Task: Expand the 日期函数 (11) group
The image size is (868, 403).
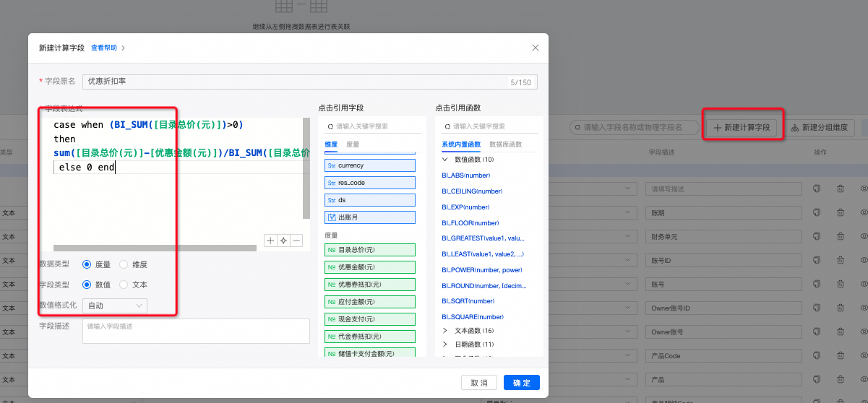Action: click(444, 344)
